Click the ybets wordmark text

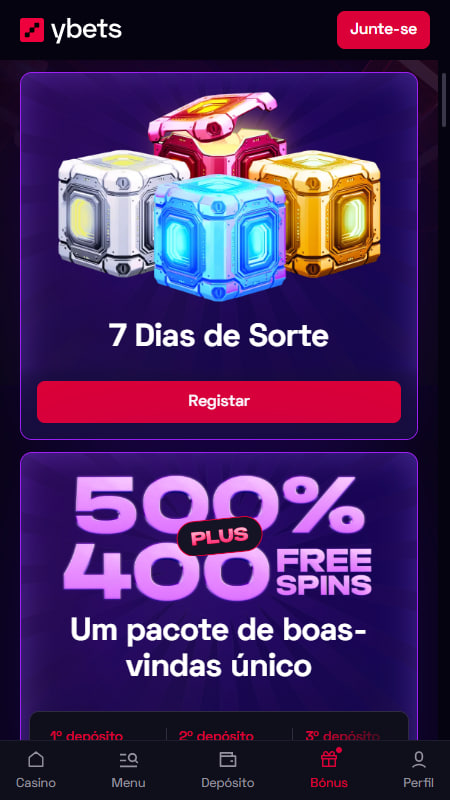[x=86, y=31]
